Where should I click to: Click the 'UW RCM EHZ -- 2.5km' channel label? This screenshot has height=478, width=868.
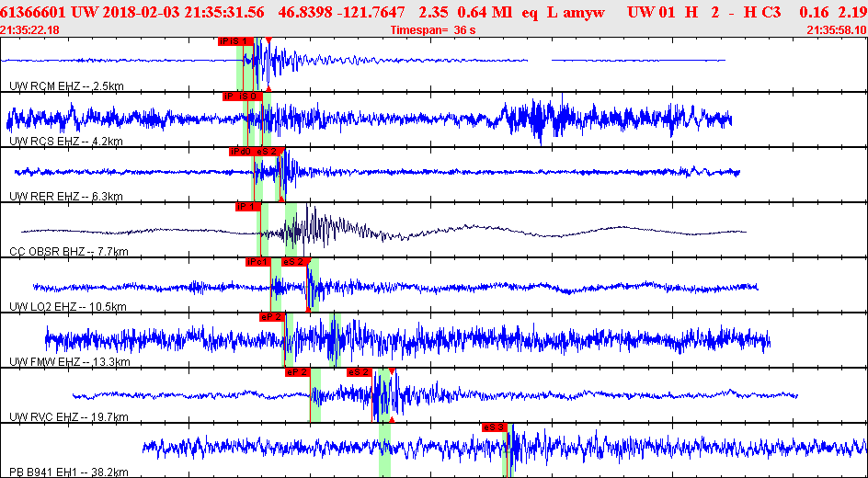(x=65, y=86)
